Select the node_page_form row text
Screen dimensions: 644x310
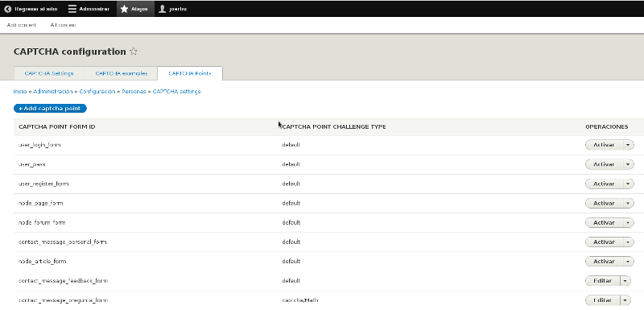pos(41,203)
